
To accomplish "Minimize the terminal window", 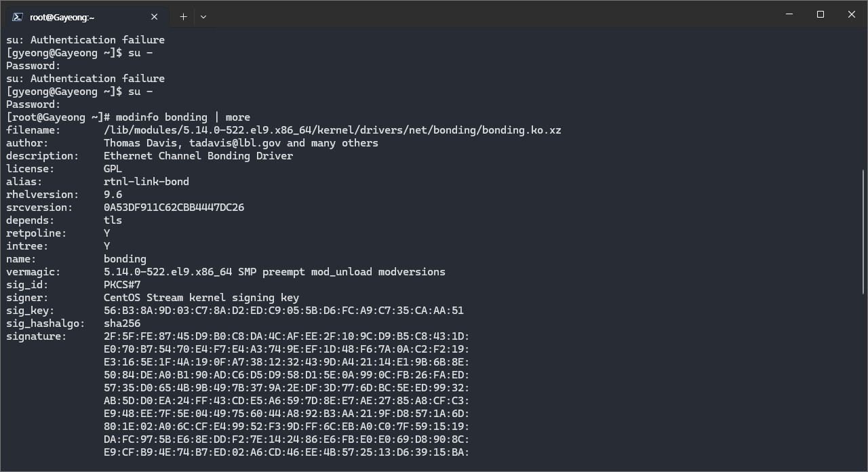I will pos(789,14).
